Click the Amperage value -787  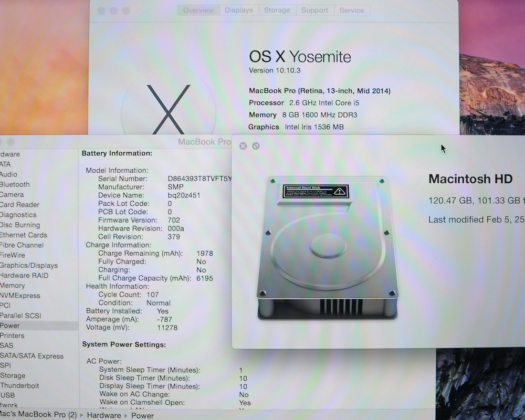pos(164,320)
